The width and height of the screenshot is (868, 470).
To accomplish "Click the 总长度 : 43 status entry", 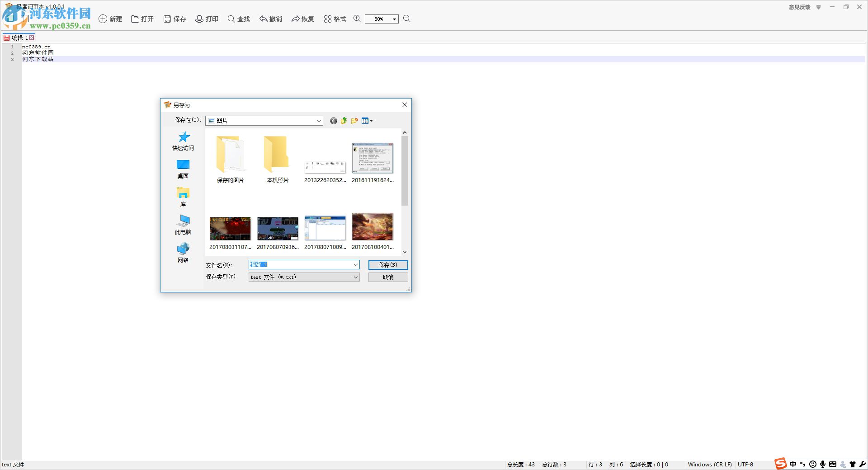I will pos(521,465).
